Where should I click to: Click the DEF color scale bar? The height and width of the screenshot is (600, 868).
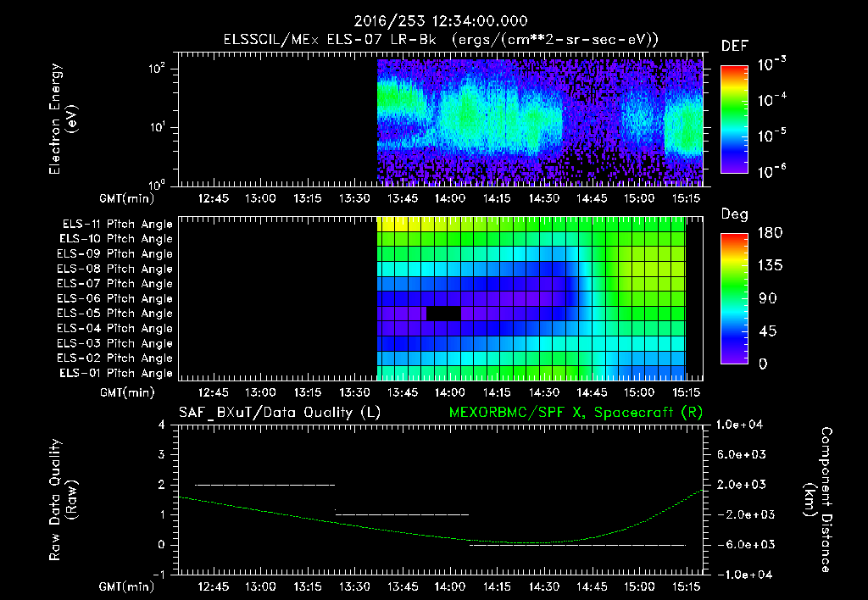pos(734,119)
